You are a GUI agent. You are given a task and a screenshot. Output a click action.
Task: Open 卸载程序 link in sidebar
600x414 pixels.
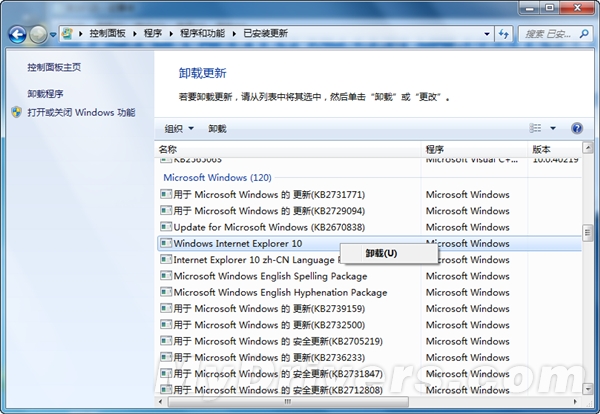pyautogui.click(x=45, y=94)
